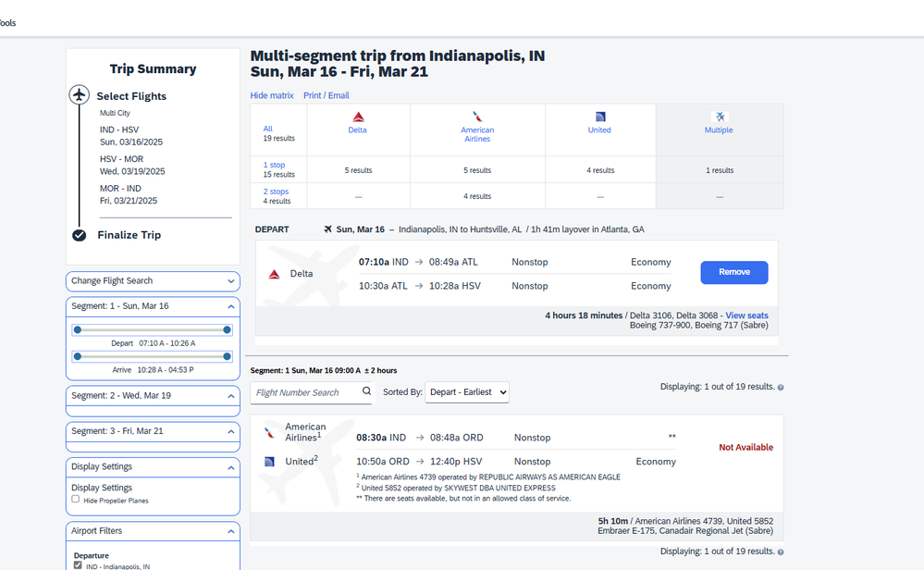
Task: Click the Select Flights step label
Action: [x=131, y=96]
